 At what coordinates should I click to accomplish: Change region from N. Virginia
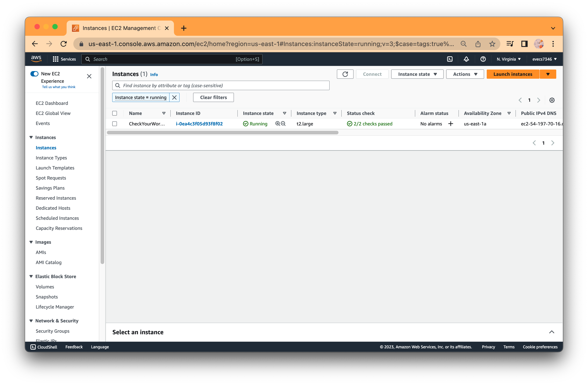pos(508,59)
